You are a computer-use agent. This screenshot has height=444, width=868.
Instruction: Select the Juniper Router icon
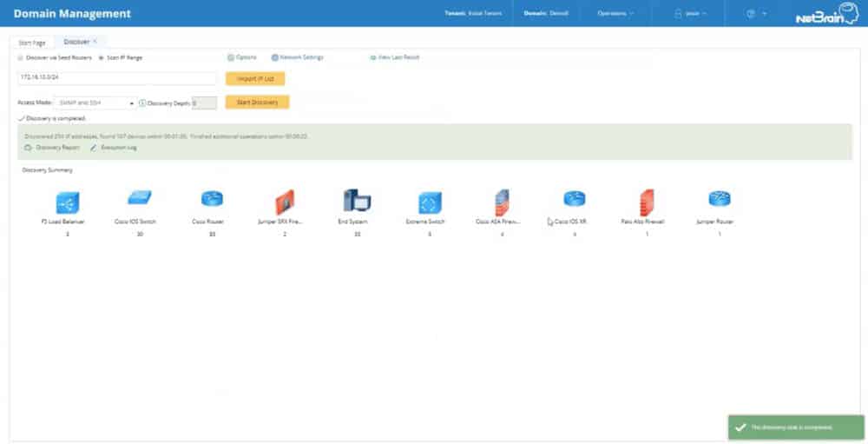tap(720, 198)
